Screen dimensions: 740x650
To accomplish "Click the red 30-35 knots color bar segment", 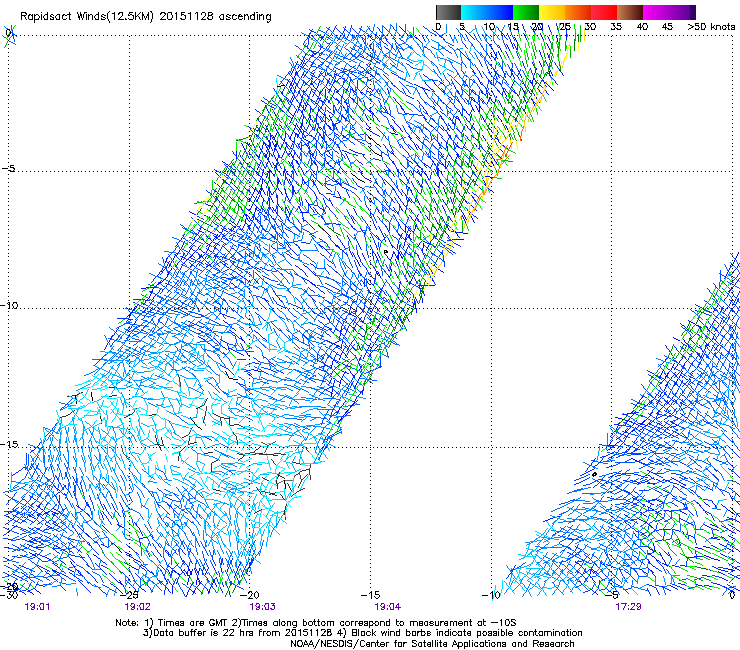I will (604, 12).
